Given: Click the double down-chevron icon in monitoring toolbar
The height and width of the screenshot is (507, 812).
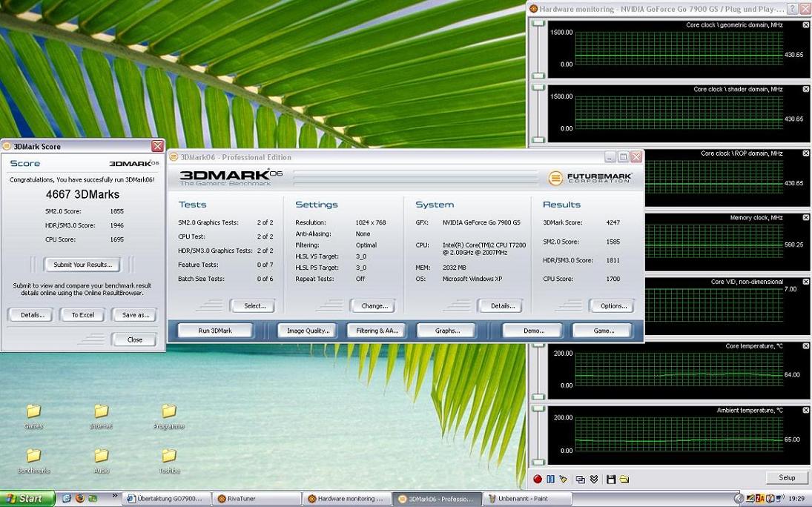Looking at the screenshot, I should point(594,479).
